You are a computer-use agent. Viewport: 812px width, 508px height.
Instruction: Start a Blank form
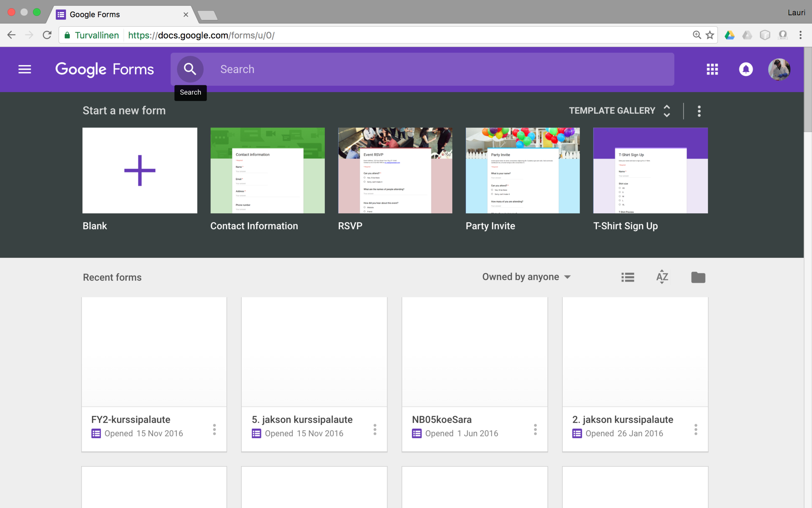click(140, 170)
